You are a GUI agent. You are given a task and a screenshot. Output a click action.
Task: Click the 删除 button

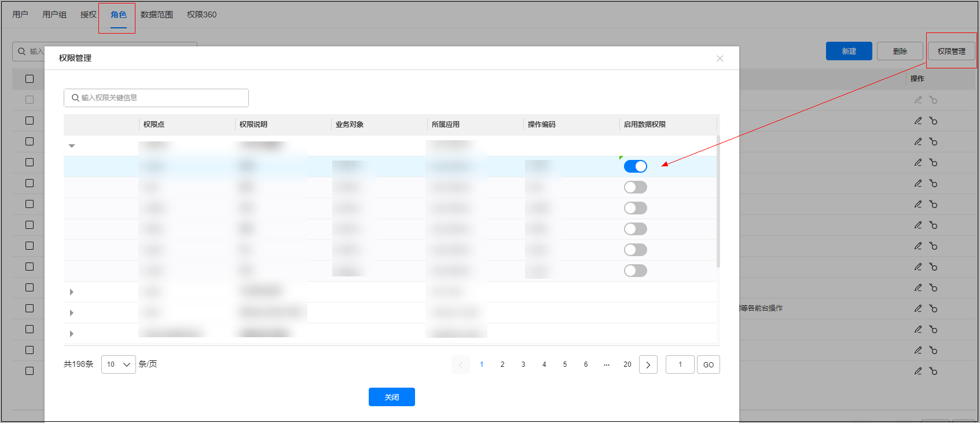[x=900, y=51]
